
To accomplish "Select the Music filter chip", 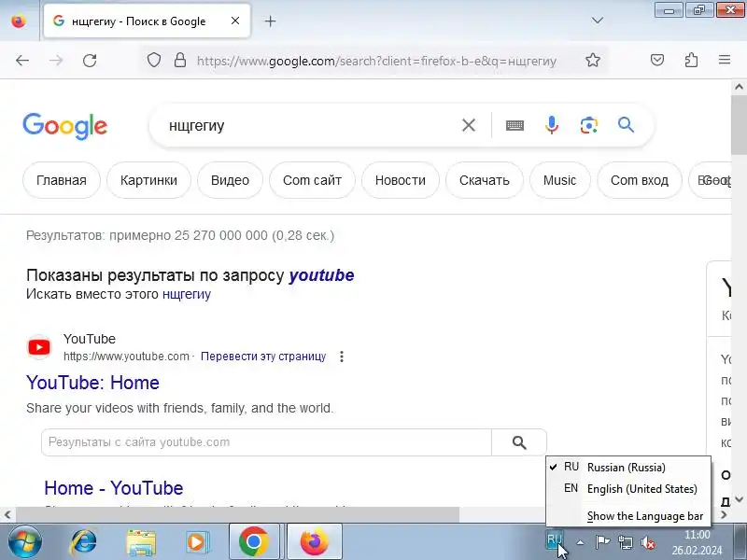I will click(x=559, y=180).
